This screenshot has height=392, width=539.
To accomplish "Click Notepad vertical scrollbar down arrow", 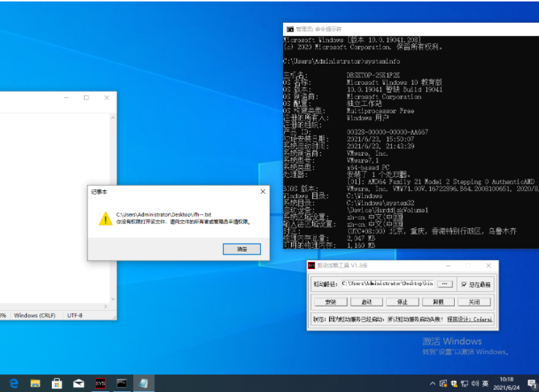I will click(x=113, y=299).
